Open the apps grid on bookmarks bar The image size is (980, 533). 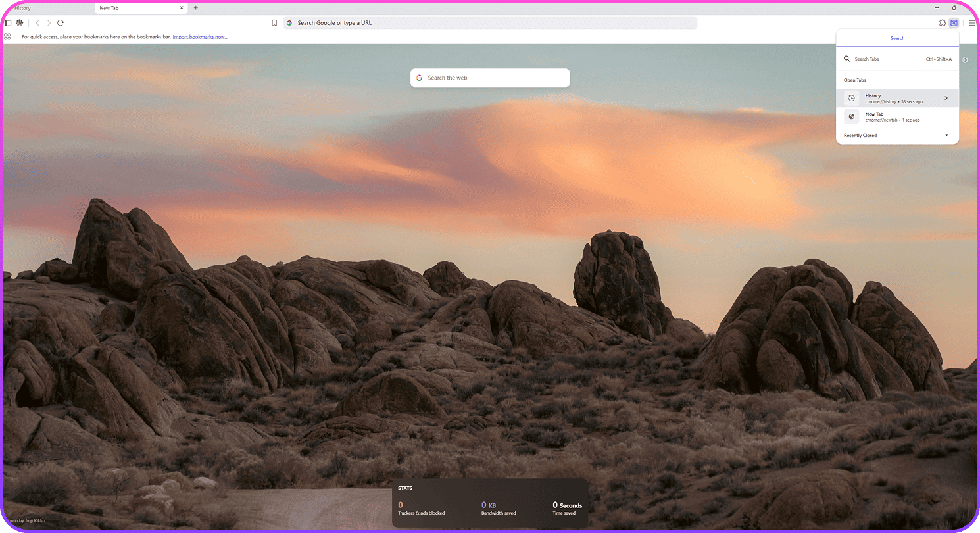pos(7,37)
